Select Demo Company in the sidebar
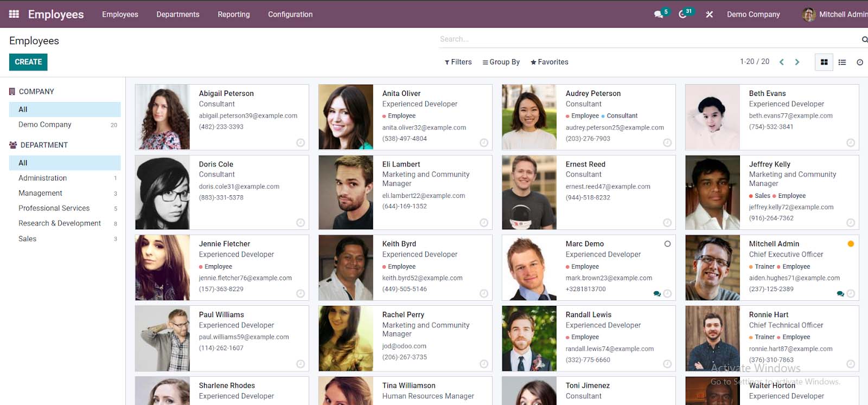The image size is (868, 405). pyautogui.click(x=65, y=125)
